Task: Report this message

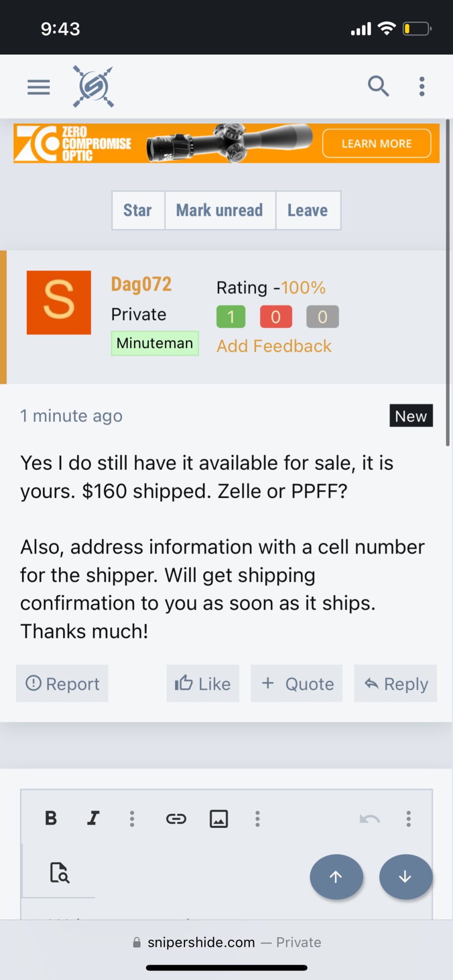Action: (x=62, y=683)
